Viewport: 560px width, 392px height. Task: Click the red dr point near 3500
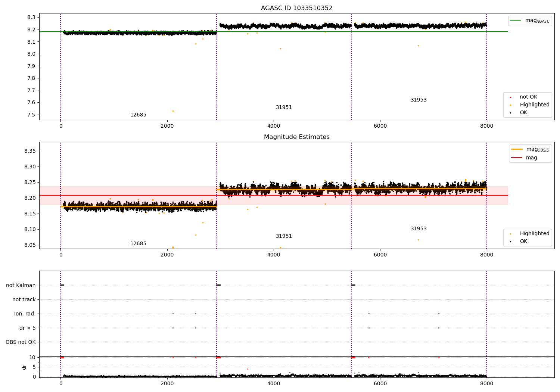pos(248,369)
